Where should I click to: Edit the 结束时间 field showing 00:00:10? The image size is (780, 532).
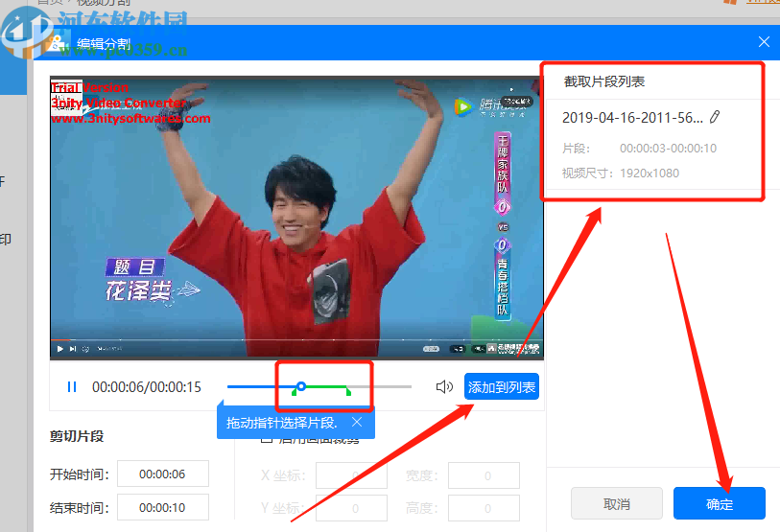[163, 507]
